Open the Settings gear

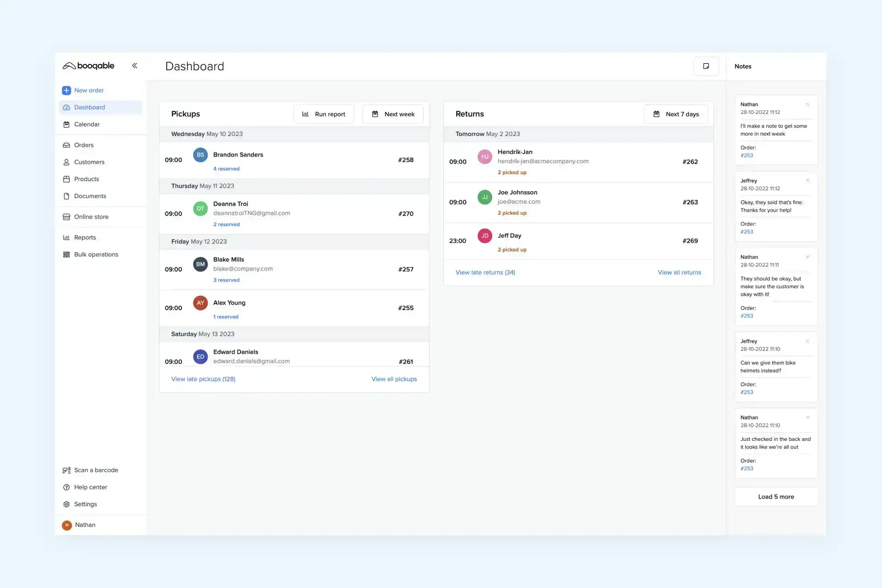pyautogui.click(x=85, y=504)
